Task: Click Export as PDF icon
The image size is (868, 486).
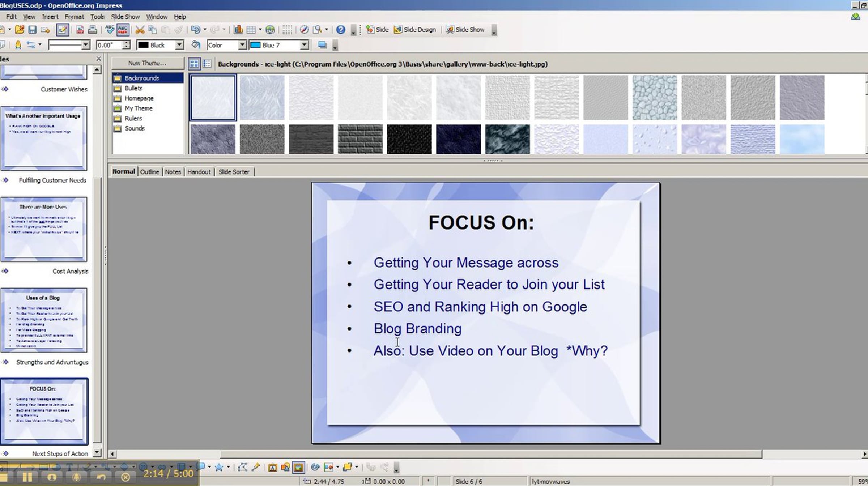Action: click(x=80, y=30)
